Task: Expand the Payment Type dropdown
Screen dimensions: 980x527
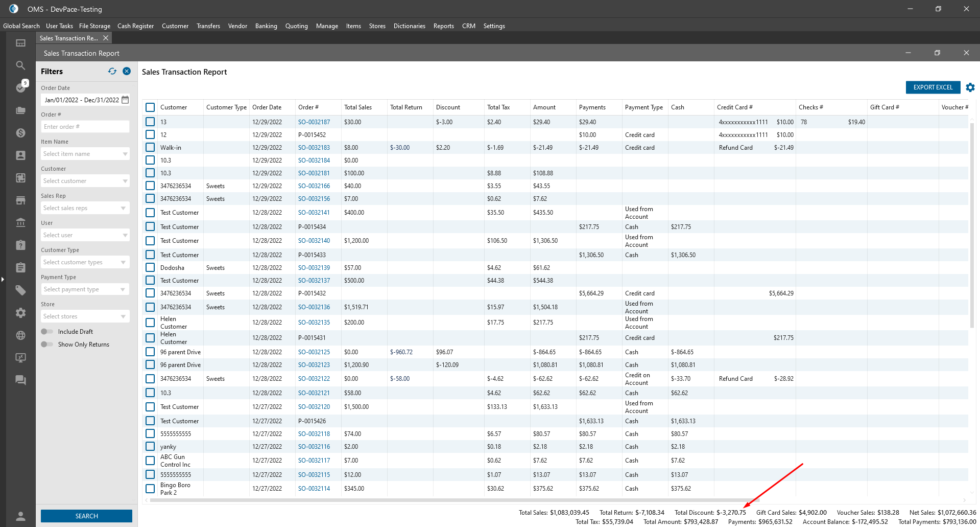Action: (x=85, y=289)
